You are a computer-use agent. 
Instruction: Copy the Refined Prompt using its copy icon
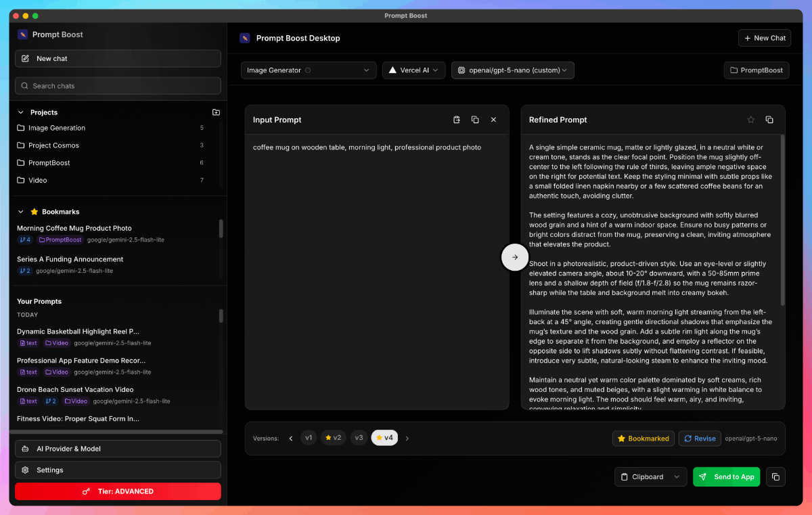(769, 119)
